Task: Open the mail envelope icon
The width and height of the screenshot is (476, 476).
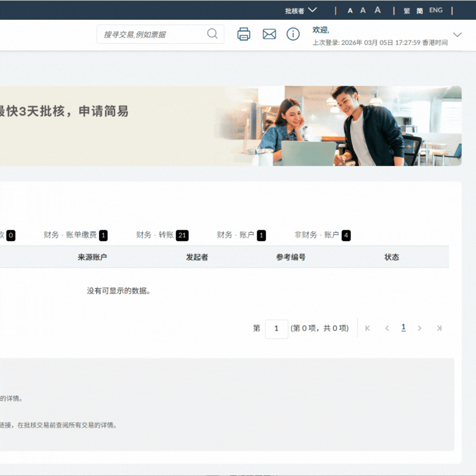Action: (269, 34)
